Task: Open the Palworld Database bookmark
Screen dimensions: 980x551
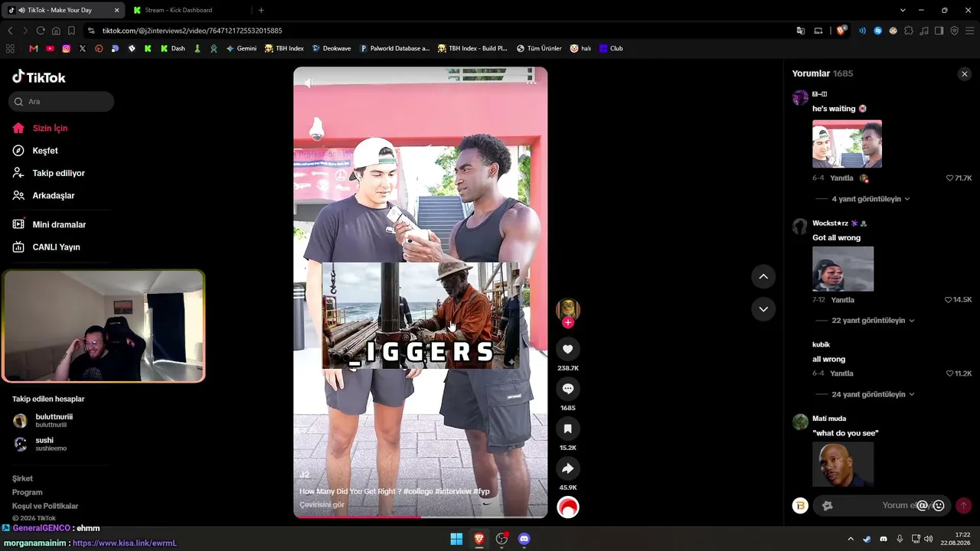Action: (x=395, y=48)
